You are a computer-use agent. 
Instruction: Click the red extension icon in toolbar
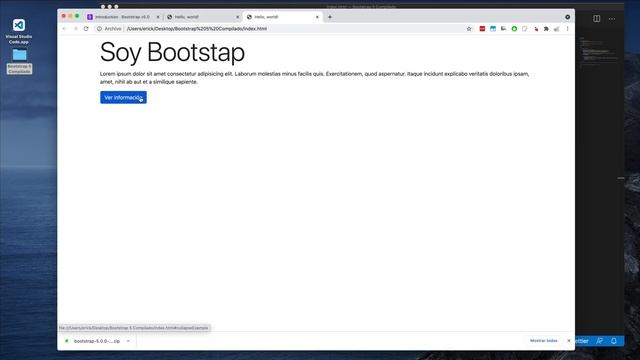(x=482, y=29)
